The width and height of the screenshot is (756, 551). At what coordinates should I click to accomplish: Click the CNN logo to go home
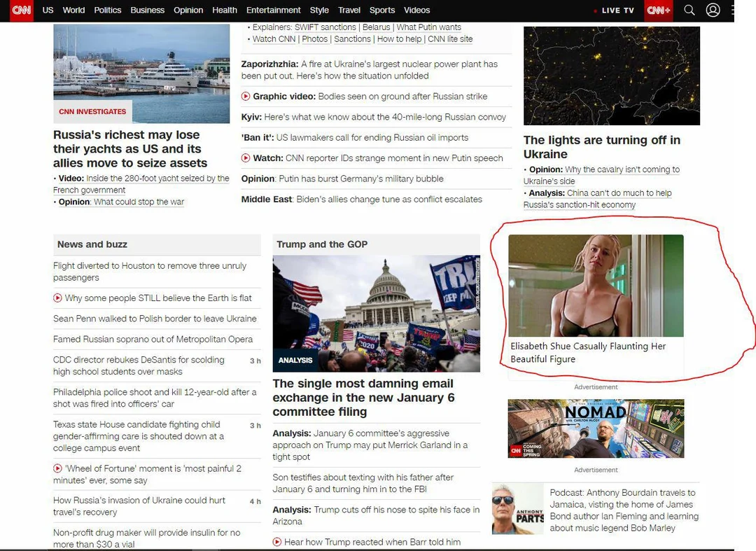20,10
